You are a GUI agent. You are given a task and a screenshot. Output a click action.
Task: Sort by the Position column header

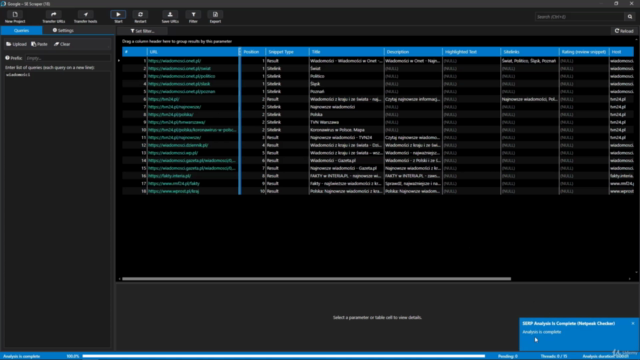tap(253, 52)
